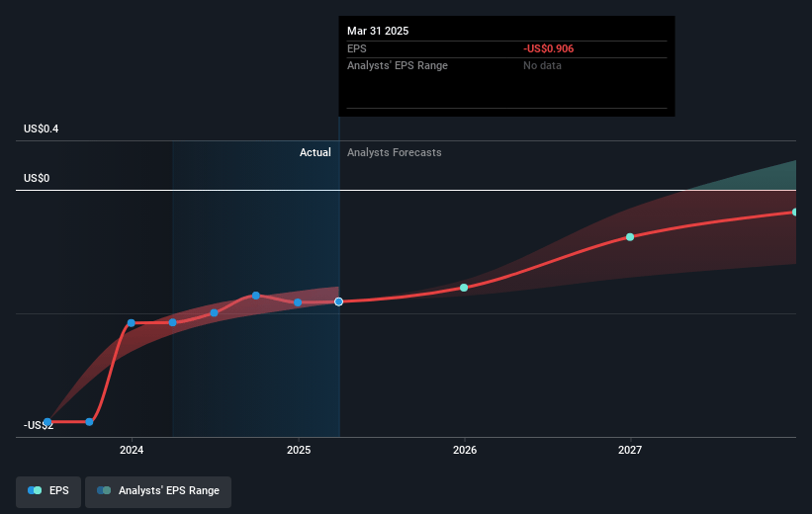
Task: Click the '2025' x-axis label
Action: tap(299, 451)
